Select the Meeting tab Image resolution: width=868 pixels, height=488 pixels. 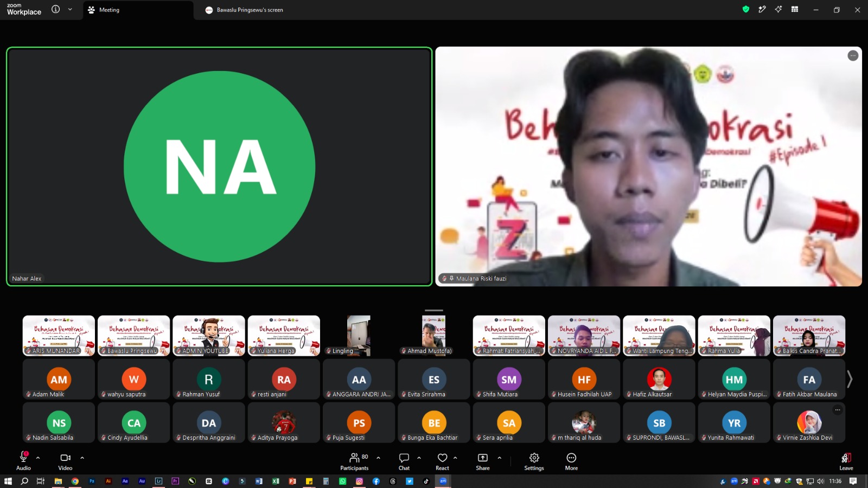(138, 10)
